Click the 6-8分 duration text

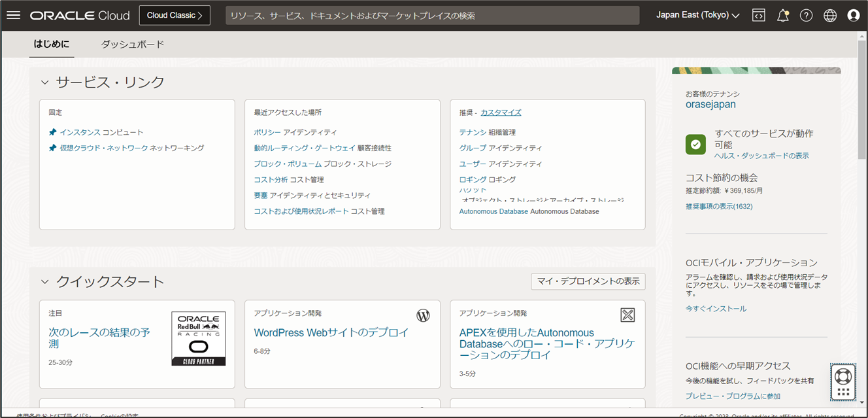262,351
